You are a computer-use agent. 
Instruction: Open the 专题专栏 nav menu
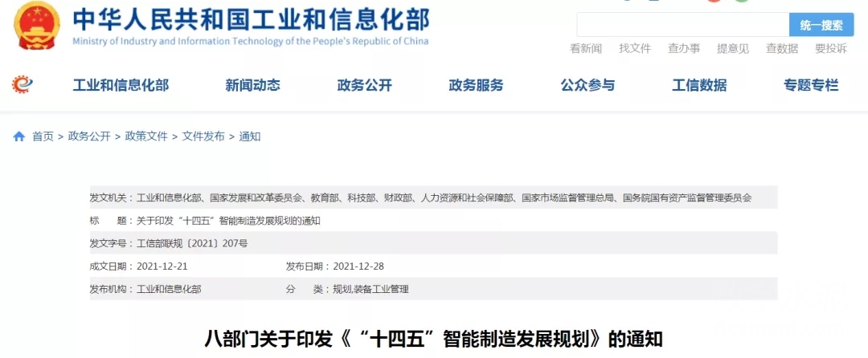pyautogui.click(x=811, y=85)
